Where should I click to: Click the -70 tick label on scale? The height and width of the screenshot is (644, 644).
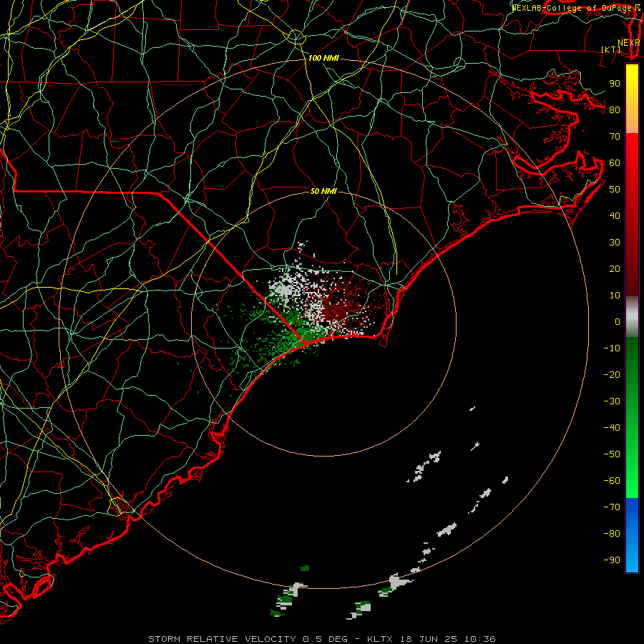pos(612,507)
